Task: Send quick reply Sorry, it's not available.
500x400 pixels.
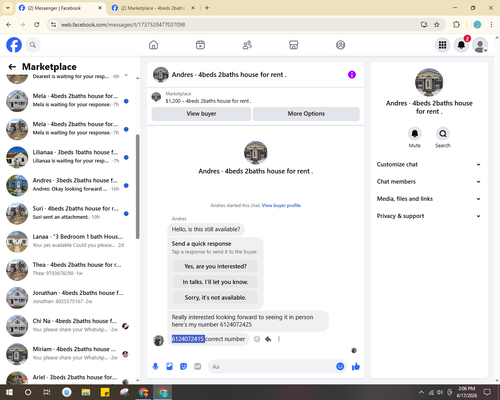Action: (215, 297)
